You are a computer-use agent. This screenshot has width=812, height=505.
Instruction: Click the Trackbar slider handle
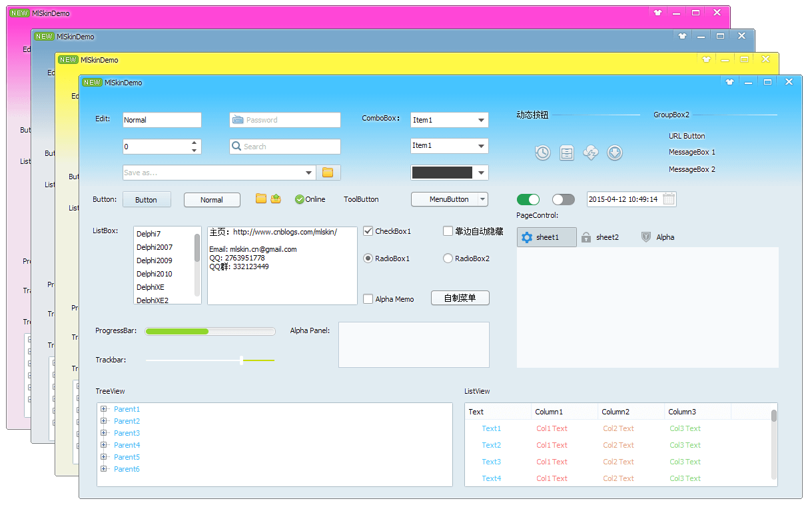point(241,360)
